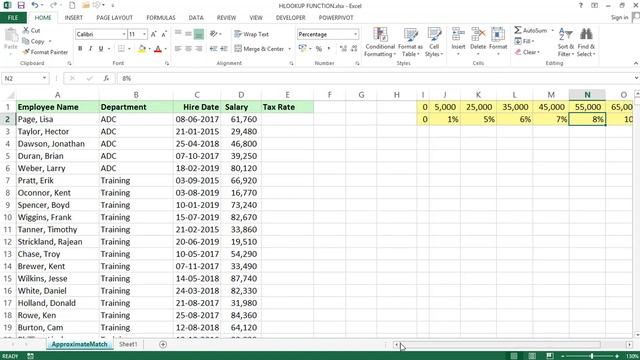Open the FILE tab
Viewport: 640px width, 360px height.
point(13,18)
